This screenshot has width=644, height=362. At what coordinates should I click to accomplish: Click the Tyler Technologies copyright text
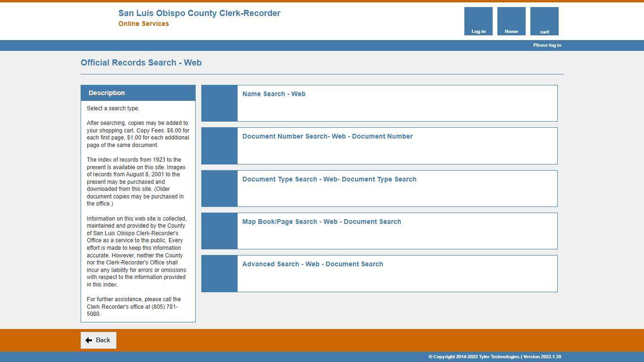point(495,357)
